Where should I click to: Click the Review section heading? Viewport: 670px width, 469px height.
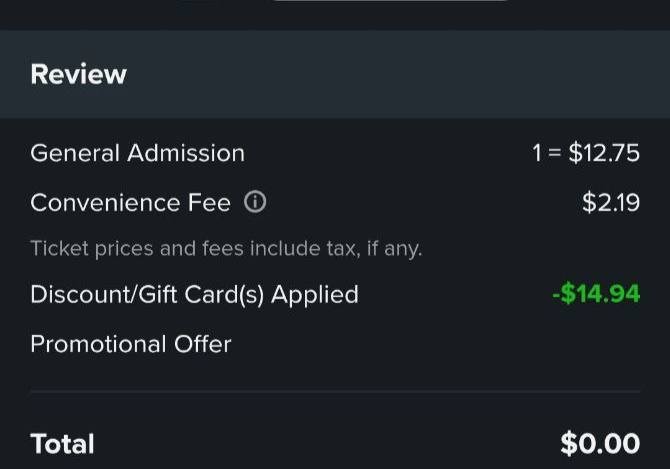(x=78, y=75)
